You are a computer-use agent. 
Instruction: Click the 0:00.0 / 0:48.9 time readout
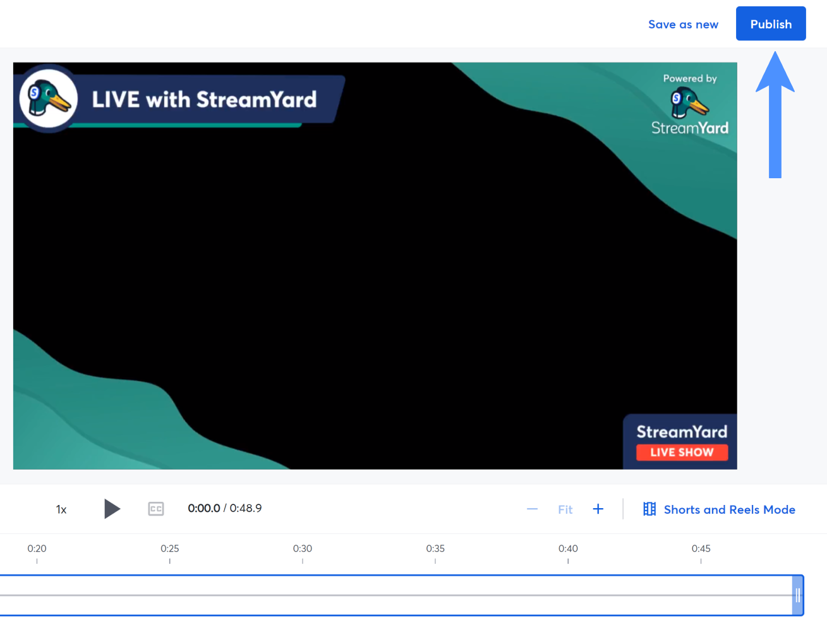coord(225,508)
